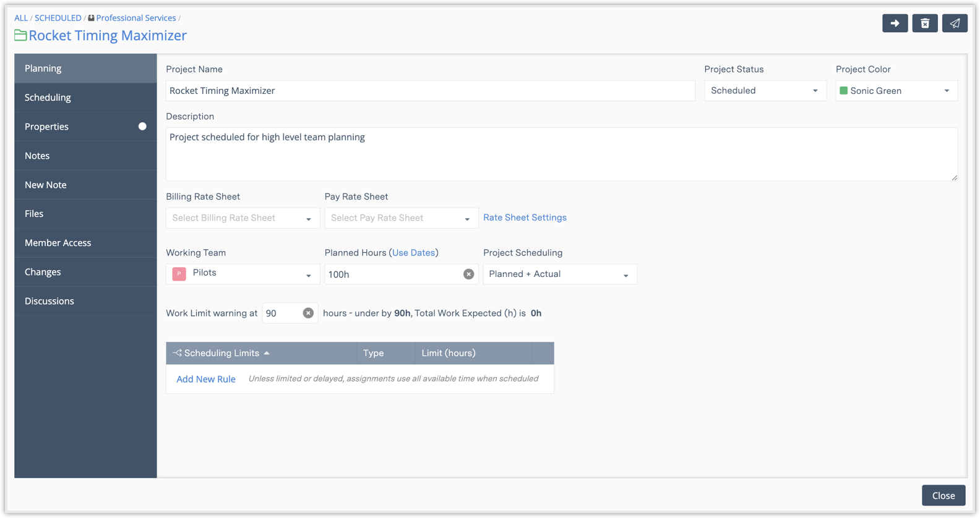This screenshot has height=518, width=980.
Task: Toggle the white dot indicator on Properties
Action: [x=142, y=127]
